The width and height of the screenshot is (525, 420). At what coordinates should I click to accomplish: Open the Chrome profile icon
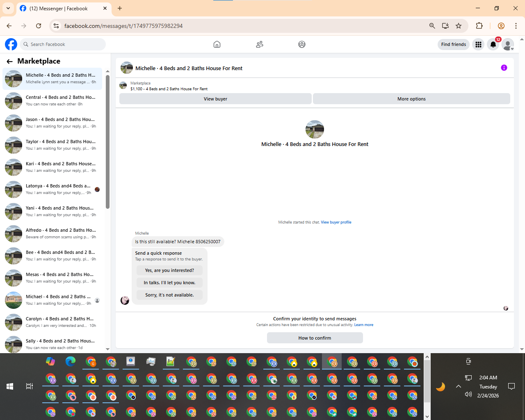tap(501, 26)
